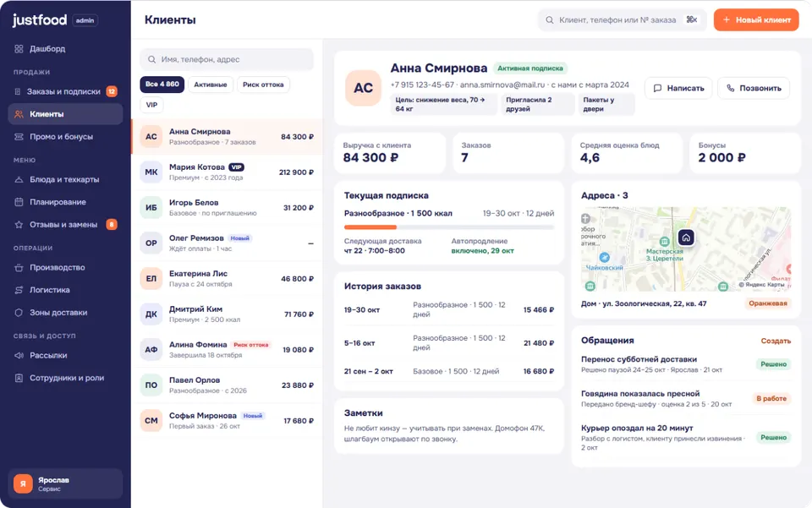Click the Цель: снижение веса tag

pos(443,105)
